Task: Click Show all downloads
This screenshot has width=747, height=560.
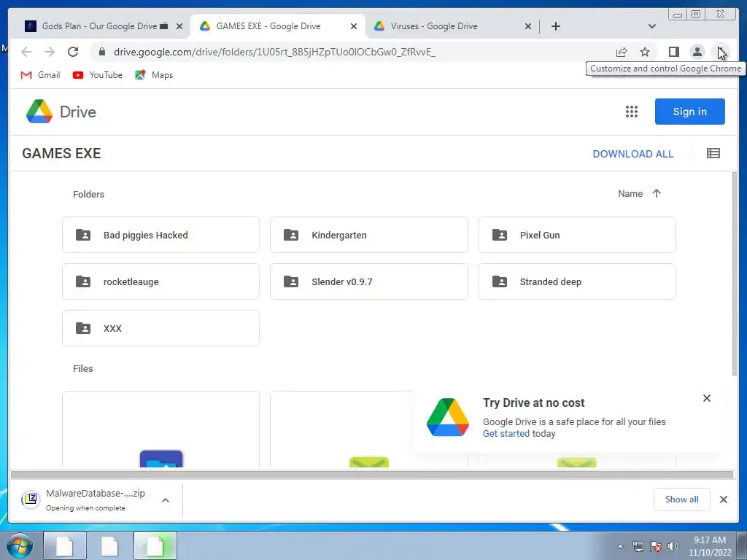Action: coord(682,499)
